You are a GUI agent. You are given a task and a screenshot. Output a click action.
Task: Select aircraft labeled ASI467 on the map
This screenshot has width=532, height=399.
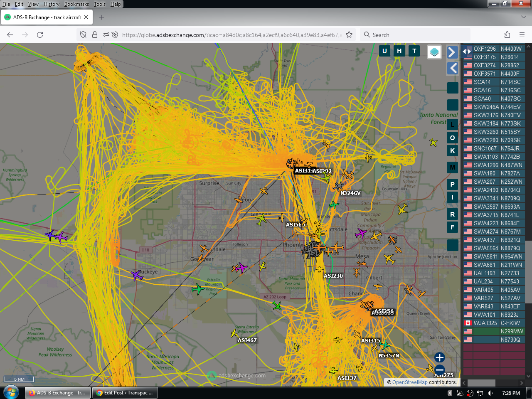234,333
